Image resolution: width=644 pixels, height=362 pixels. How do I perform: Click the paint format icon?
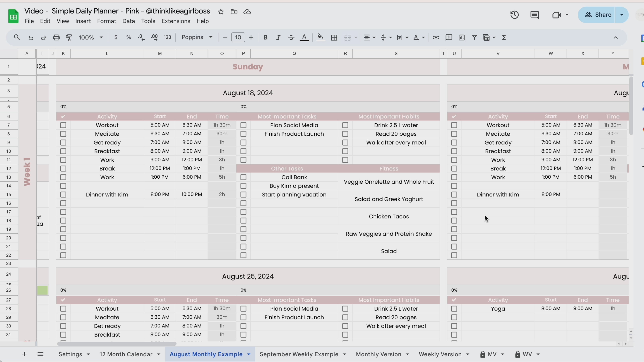[69, 38]
